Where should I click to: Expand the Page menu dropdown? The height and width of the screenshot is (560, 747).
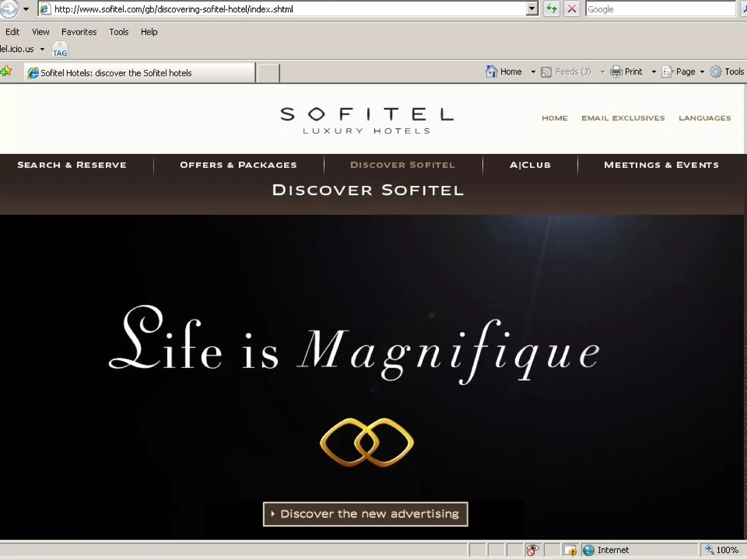[702, 72]
